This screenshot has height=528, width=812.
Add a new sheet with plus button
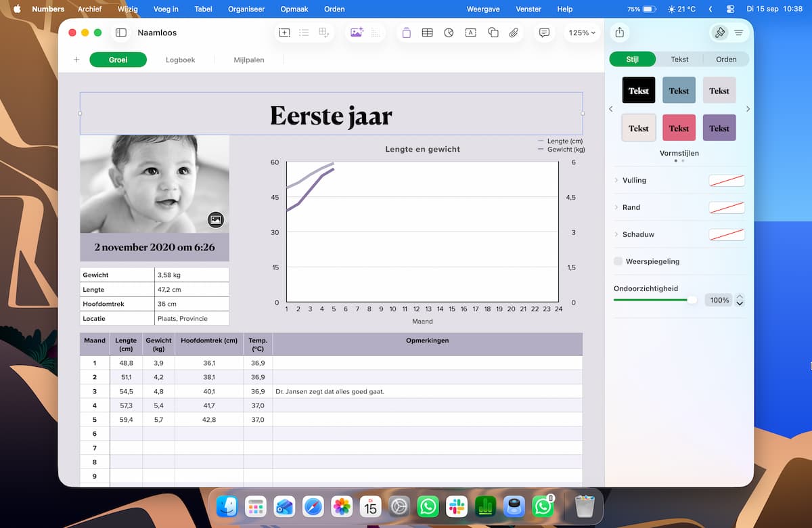pos(76,60)
